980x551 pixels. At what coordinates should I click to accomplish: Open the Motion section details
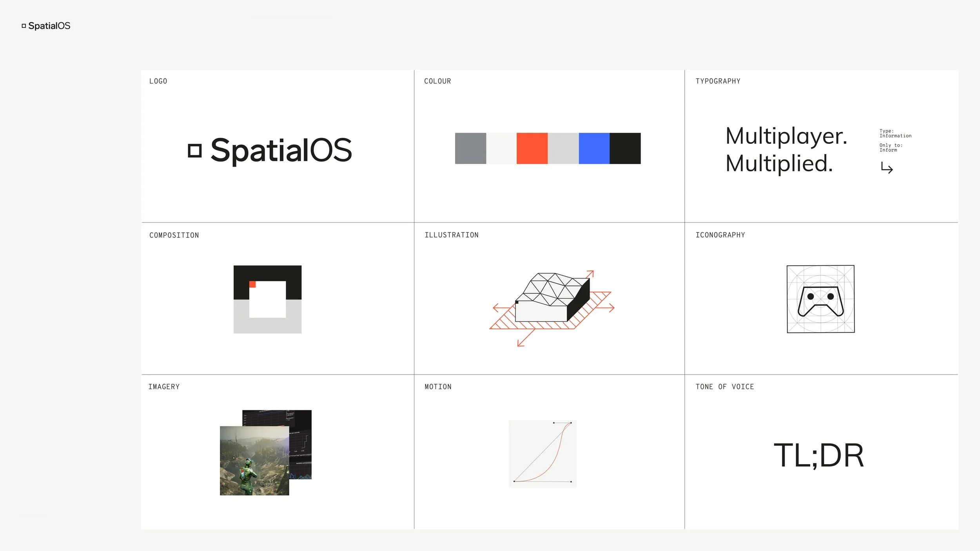437,387
